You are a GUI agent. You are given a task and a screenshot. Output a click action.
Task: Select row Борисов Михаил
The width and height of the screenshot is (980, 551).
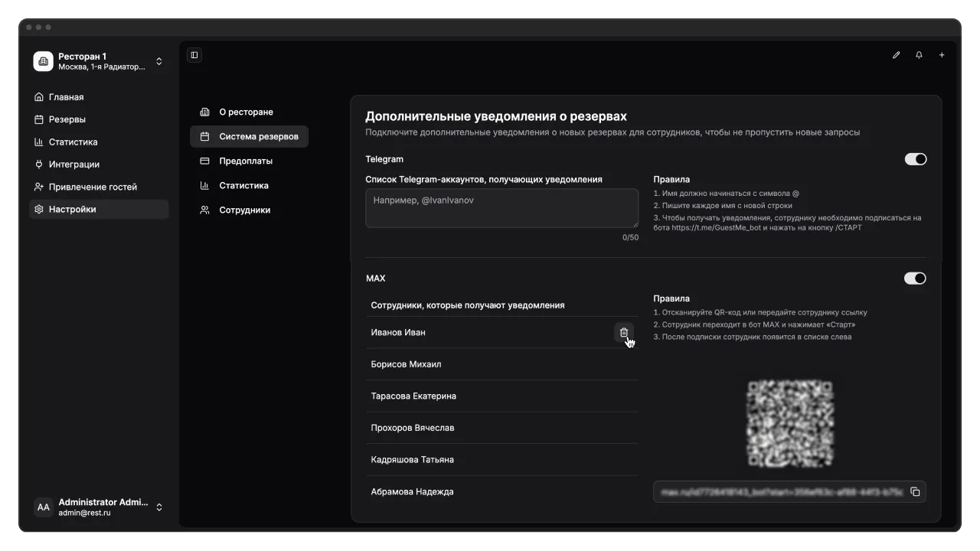502,364
